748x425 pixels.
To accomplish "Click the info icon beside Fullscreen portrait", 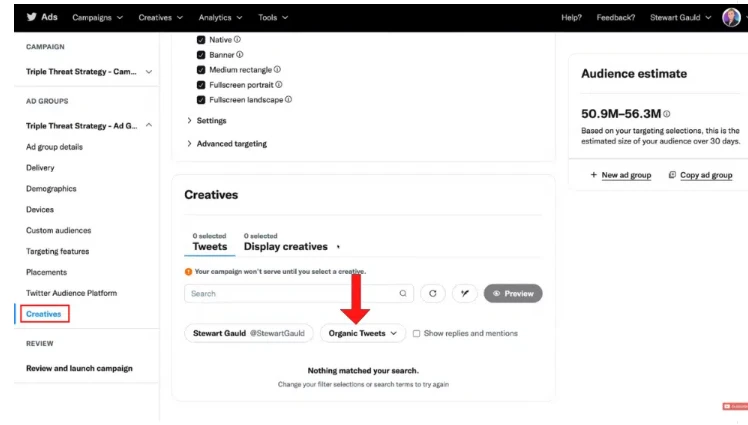I will [279, 84].
